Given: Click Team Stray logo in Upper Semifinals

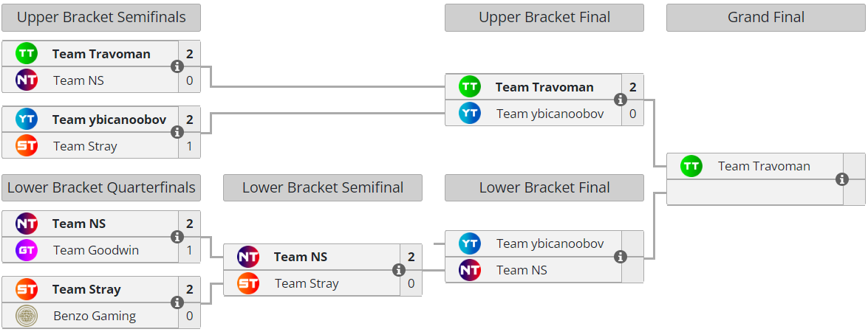Looking at the screenshot, I should pos(27,146).
